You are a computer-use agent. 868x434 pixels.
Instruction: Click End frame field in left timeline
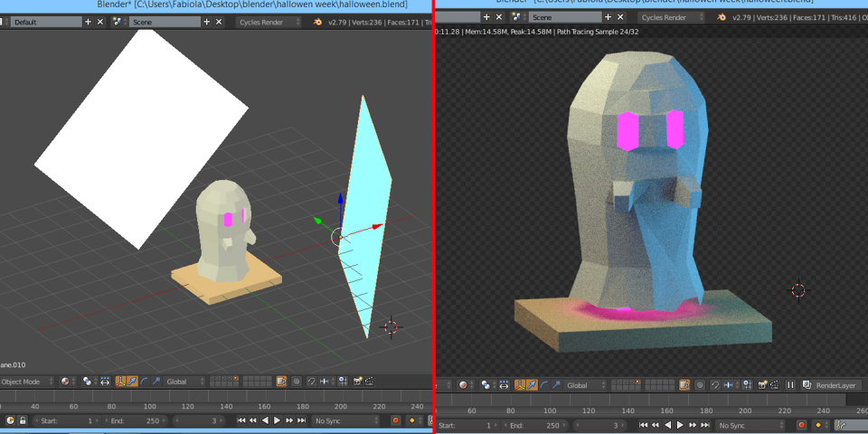[136, 420]
